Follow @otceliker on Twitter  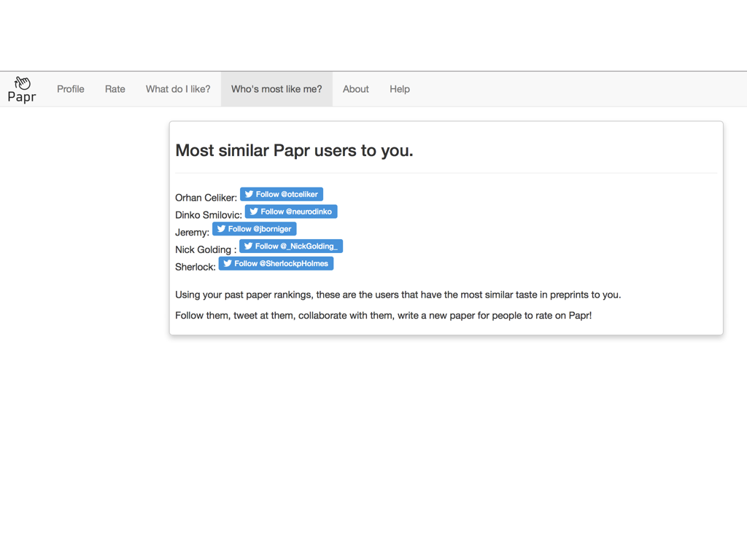click(282, 194)
